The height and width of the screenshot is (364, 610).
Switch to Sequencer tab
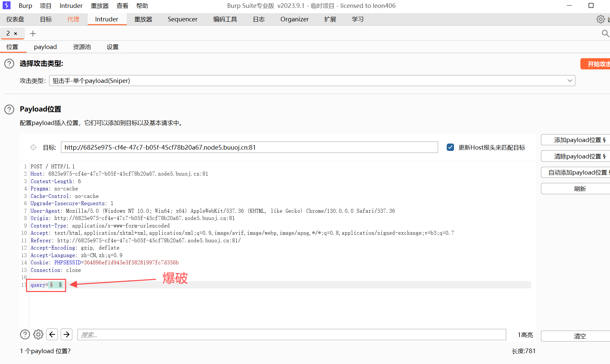[x=183, y=19]
